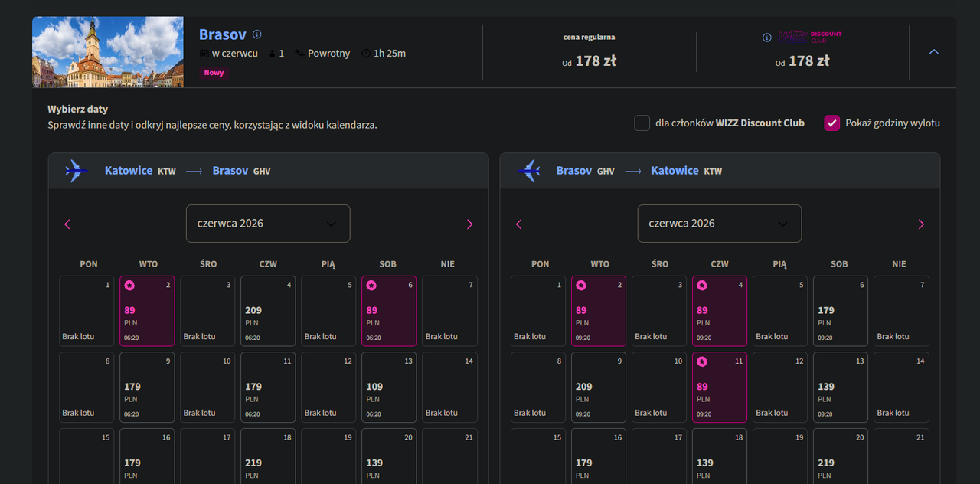Image resolution: width=980 pixels, height=484 pixels.
Task: Click the star badge on outbound June 6
Action: 371,286
